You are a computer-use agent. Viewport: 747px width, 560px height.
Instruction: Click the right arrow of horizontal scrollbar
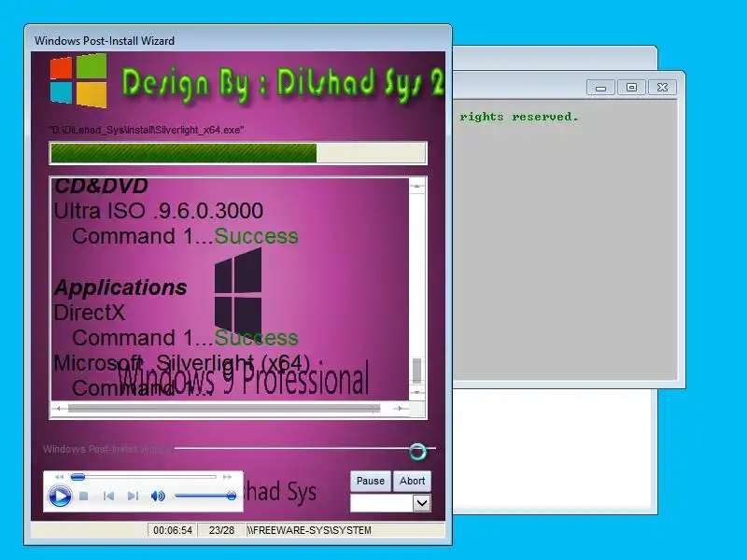point(399,408)
